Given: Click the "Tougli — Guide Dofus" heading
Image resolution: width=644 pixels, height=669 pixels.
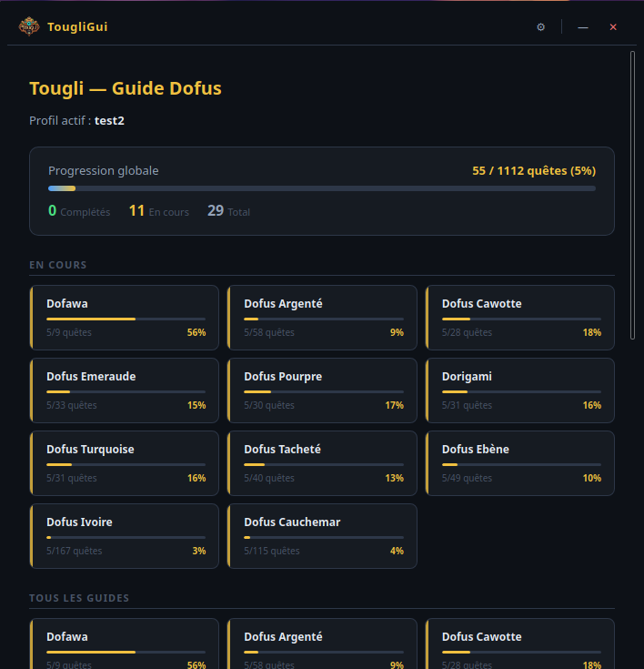Looking at the screenshot, I should click(x=126, y=88).
